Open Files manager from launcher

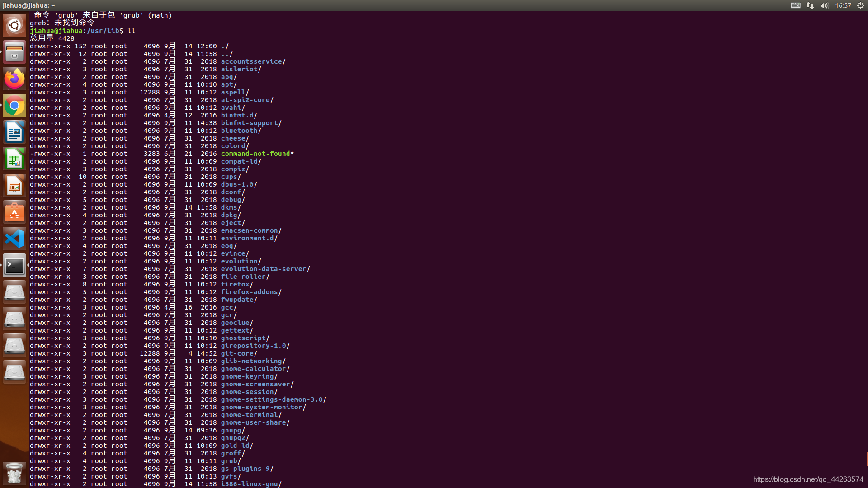tap(14, 52)
